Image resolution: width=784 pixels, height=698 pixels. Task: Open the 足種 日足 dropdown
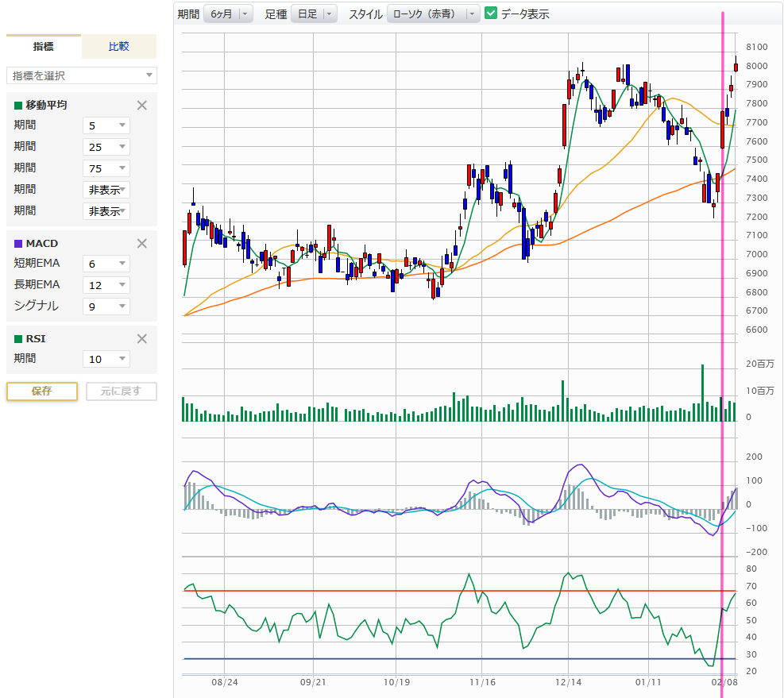point(314,13)
